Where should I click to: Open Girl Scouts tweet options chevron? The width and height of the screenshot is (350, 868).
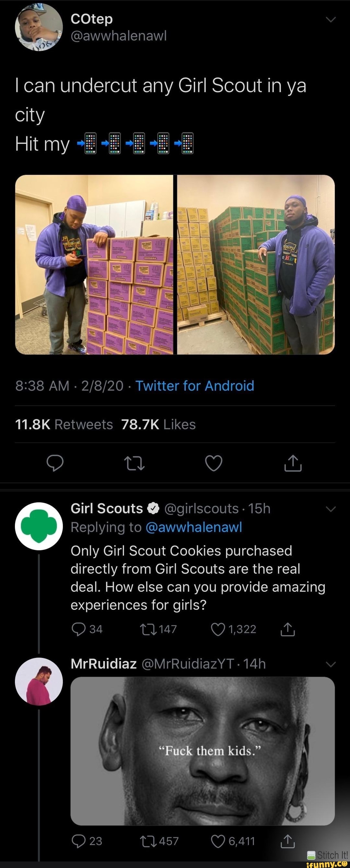pos(331,509)
